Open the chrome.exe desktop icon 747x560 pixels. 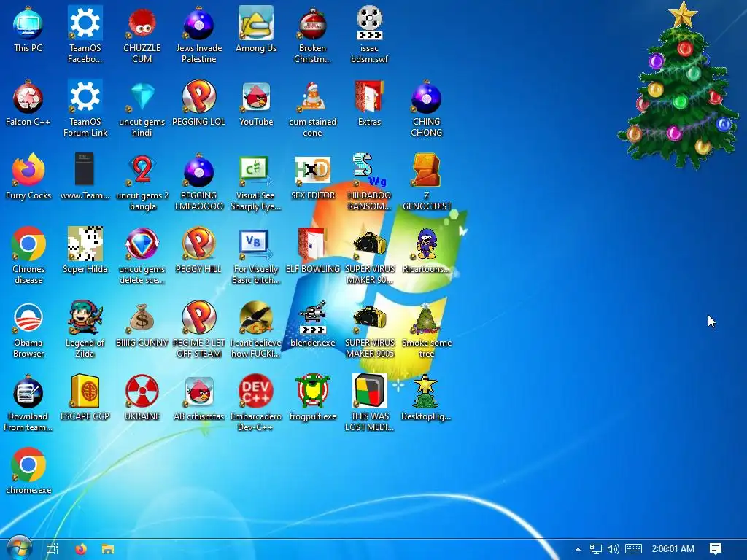point(28,472)
